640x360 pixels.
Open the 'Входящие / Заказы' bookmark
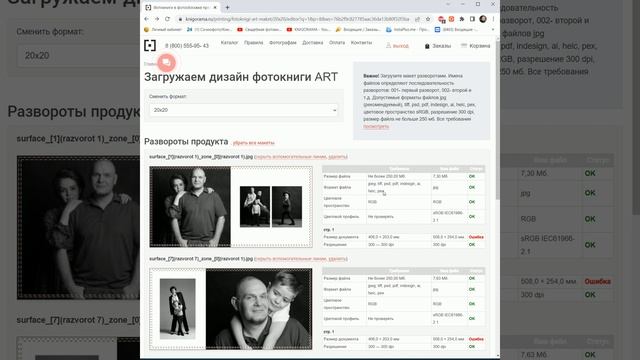[x=358, y=30]
